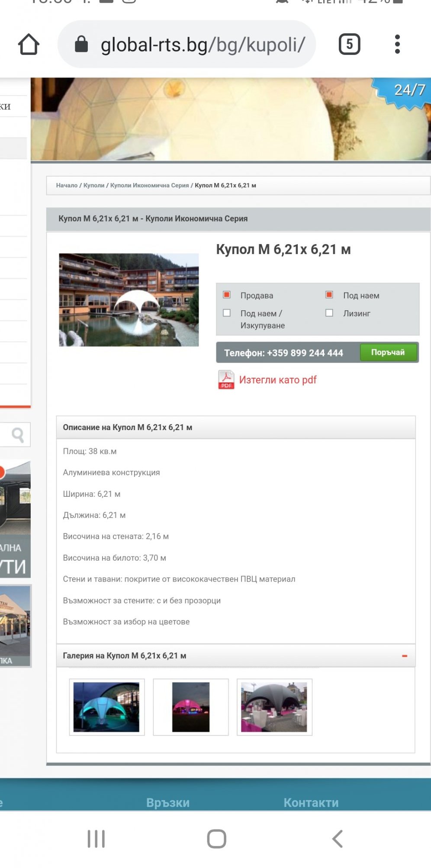This screenshot has height=868, width=431.
Task: Enable the Лизинг checkbox
Action: pyautogui.click(x=329, y=313)
